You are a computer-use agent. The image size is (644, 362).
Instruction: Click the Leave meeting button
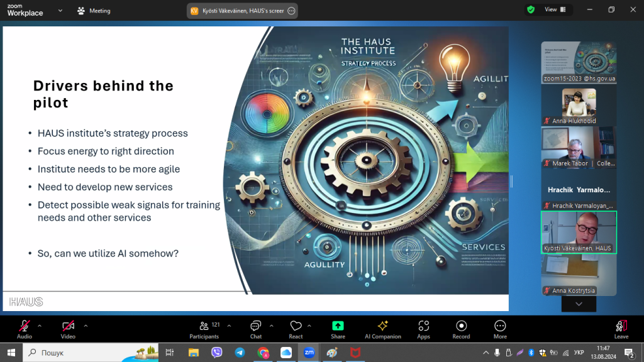coord(621,329)
